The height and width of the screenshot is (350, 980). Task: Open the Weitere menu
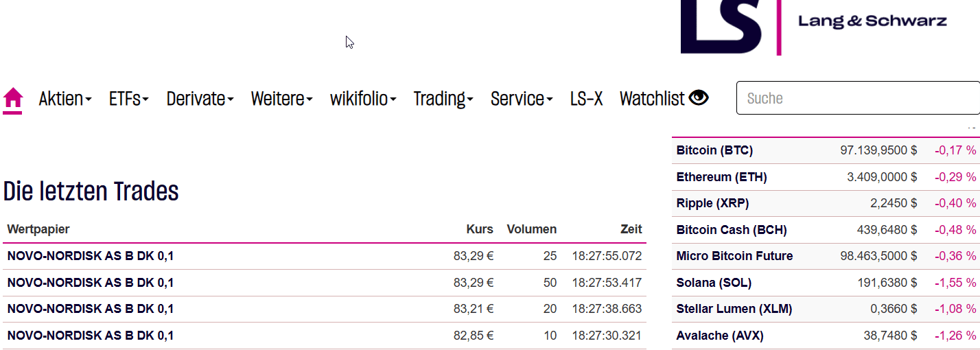pyautogui.click(x=281, y=99)
